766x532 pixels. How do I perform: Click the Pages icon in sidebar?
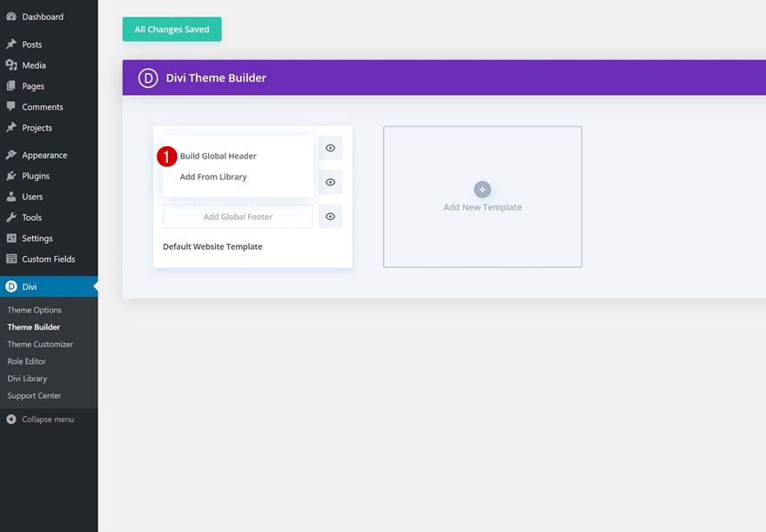point(11,86)
